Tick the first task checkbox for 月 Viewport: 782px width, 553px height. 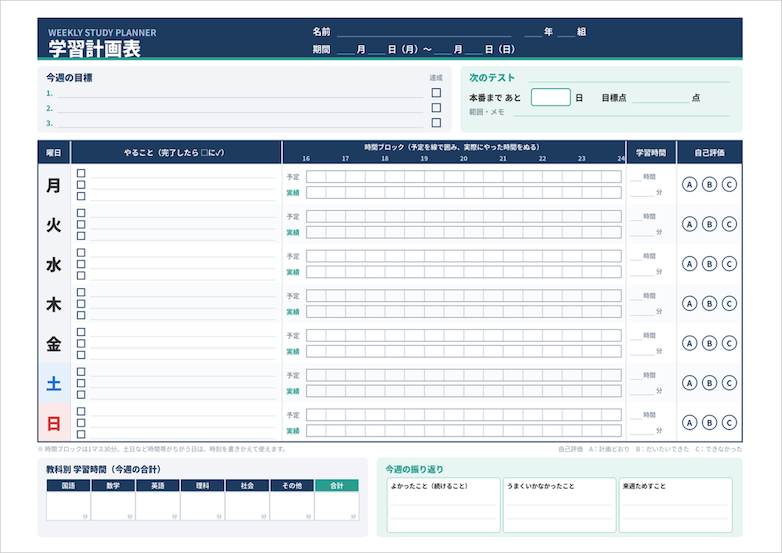click(x=81, y=173)
